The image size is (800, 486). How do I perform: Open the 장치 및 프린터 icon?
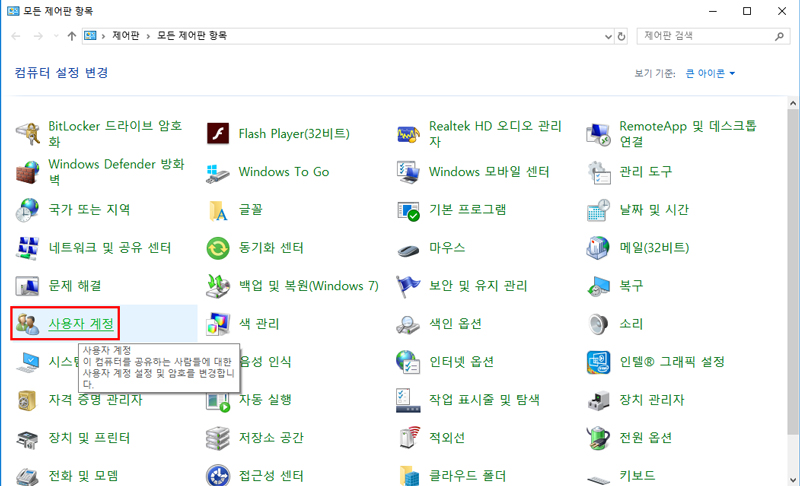27,438
